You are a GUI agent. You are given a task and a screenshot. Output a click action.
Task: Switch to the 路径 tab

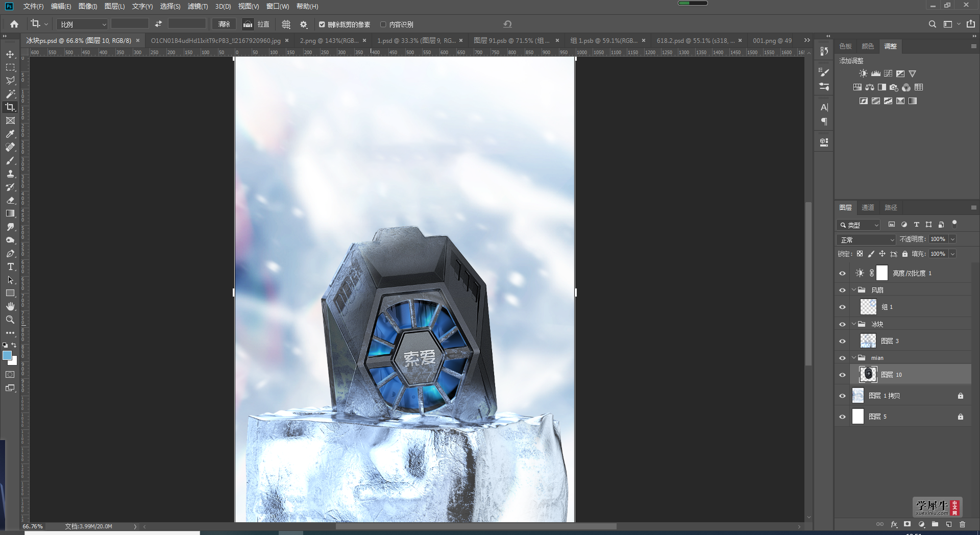(x=891, y=207)
